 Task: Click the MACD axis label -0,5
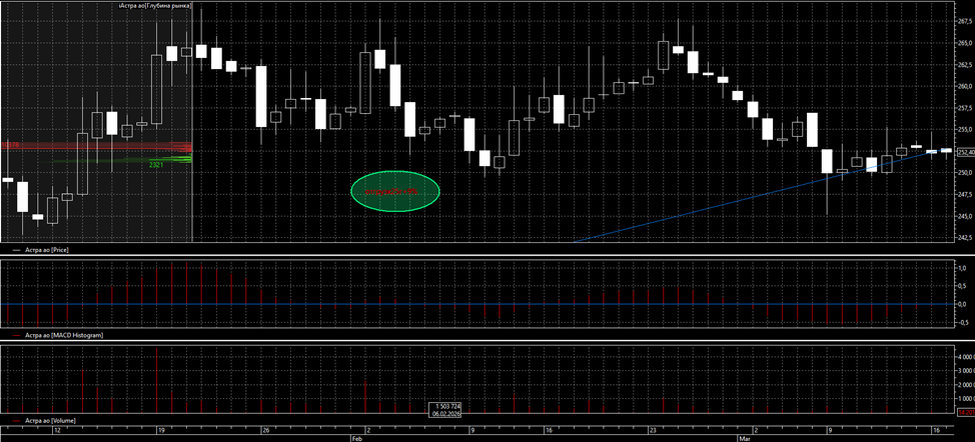tap(961, 322)
